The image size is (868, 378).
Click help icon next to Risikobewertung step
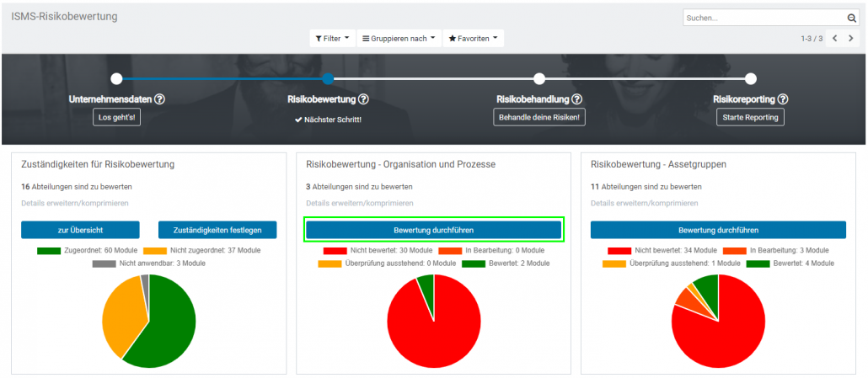click(x=362, y=99)
